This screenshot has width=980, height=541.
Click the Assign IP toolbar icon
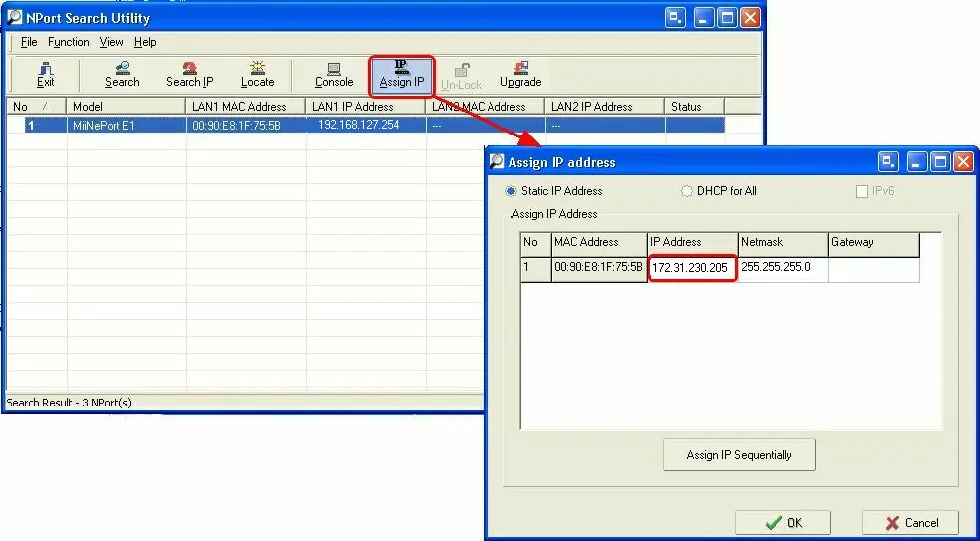(x=401, y=75)
